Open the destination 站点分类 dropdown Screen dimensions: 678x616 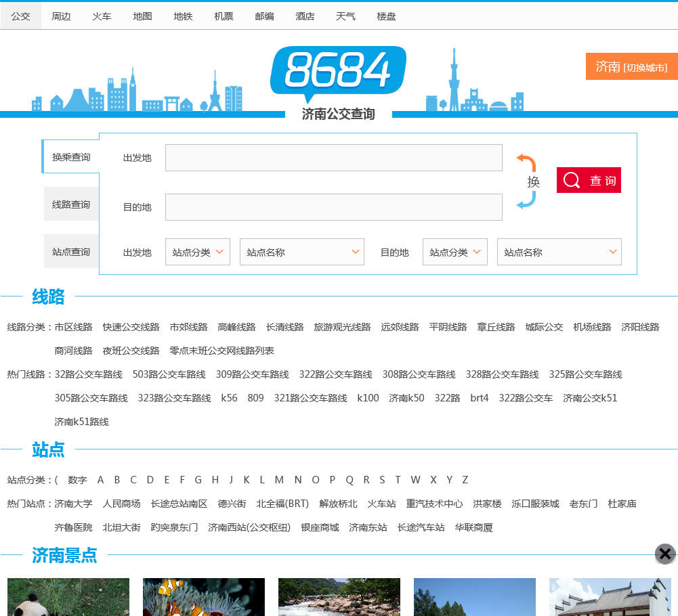click(x=455, y=252)
